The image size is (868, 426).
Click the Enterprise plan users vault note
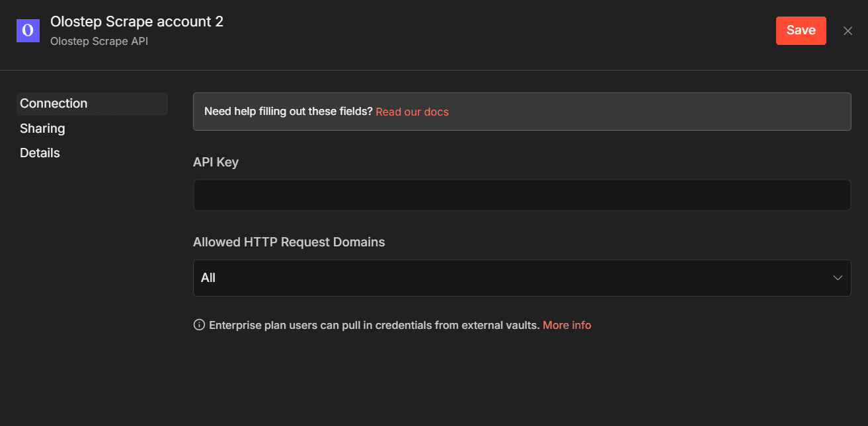(374, 325)
